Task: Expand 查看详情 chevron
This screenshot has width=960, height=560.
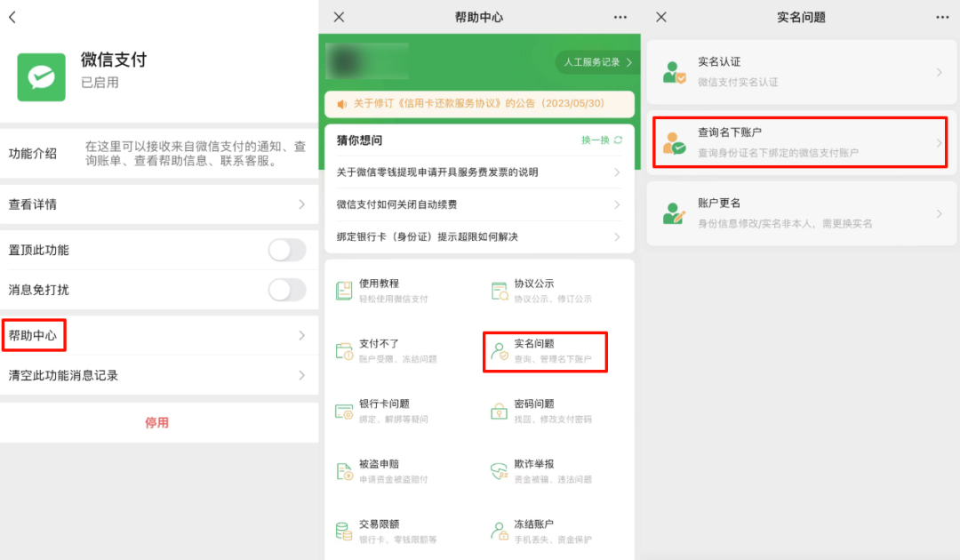Action: click(x=302, y=204)
